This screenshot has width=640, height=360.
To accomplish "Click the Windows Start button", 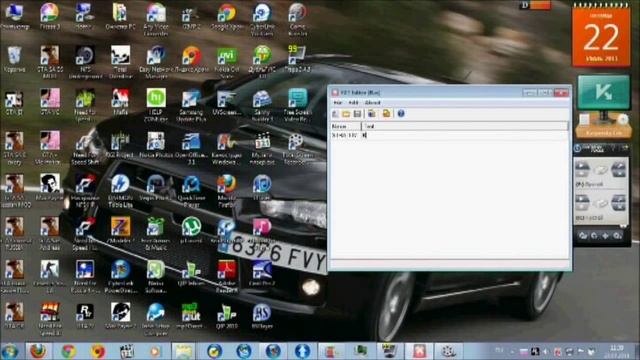I will [x=10, y=351].
